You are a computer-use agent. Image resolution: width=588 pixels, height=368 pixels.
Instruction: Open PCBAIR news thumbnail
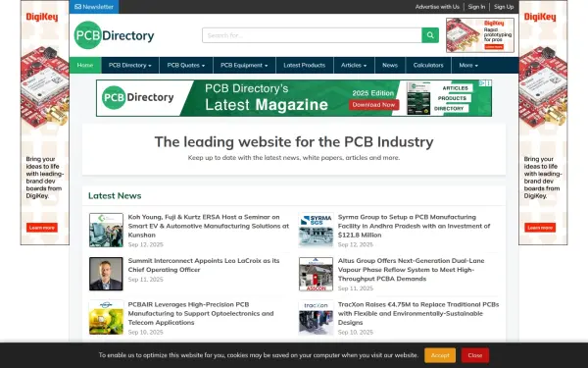(x=106, y=317)
